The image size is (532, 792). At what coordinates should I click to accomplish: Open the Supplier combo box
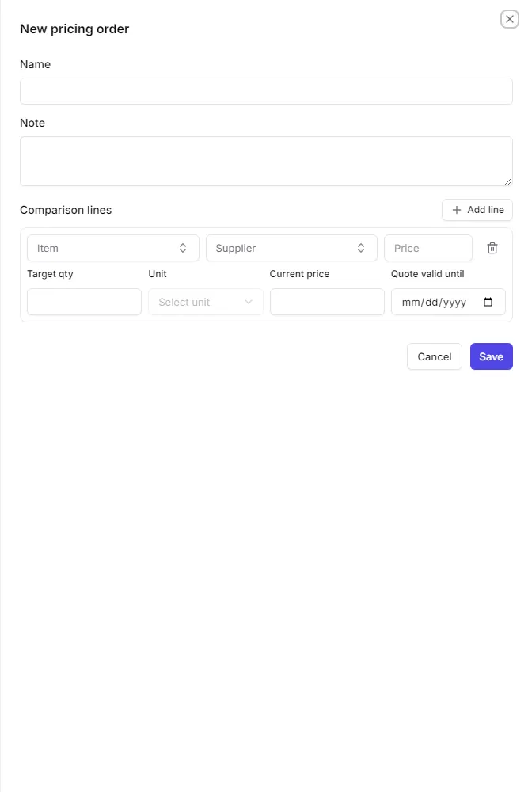point(291,248)
